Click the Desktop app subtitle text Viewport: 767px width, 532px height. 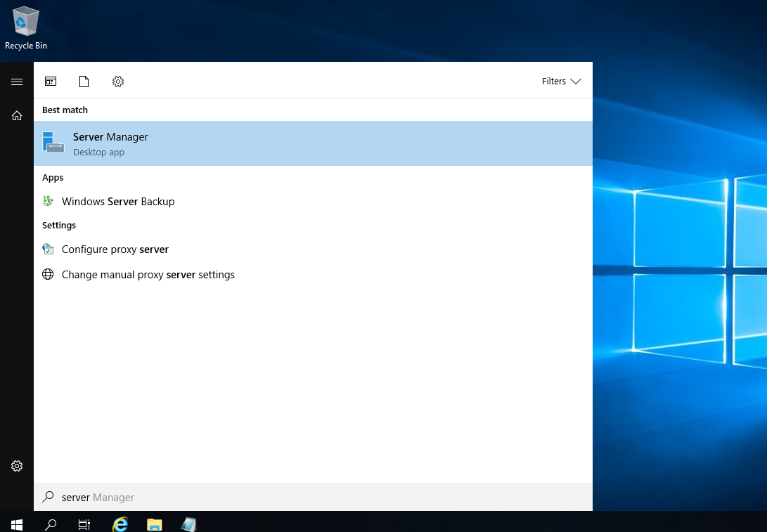[x=99, y=152]
